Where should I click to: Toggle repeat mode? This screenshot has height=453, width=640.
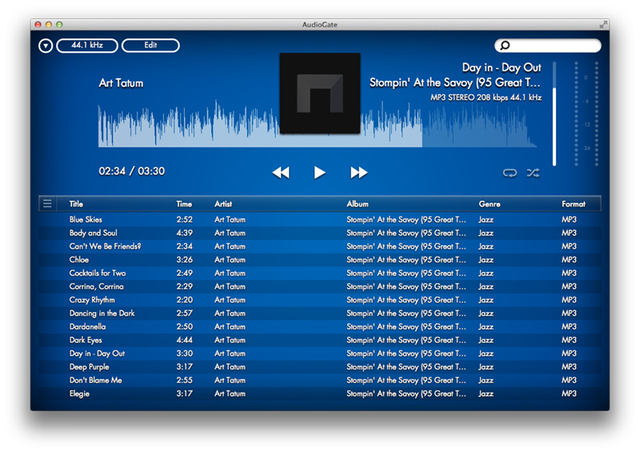[510, 173]
